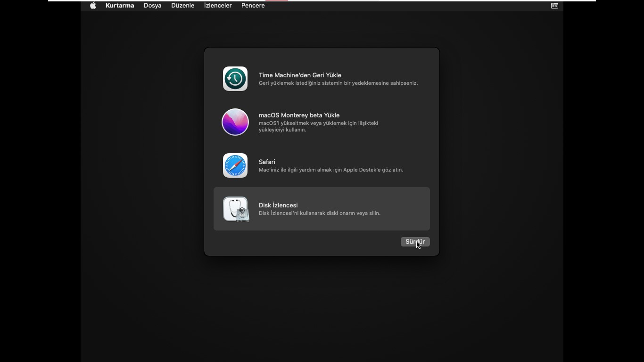Open the Apple logo menu
This screenshot has width=644, height=362.
tap(93, 6)
